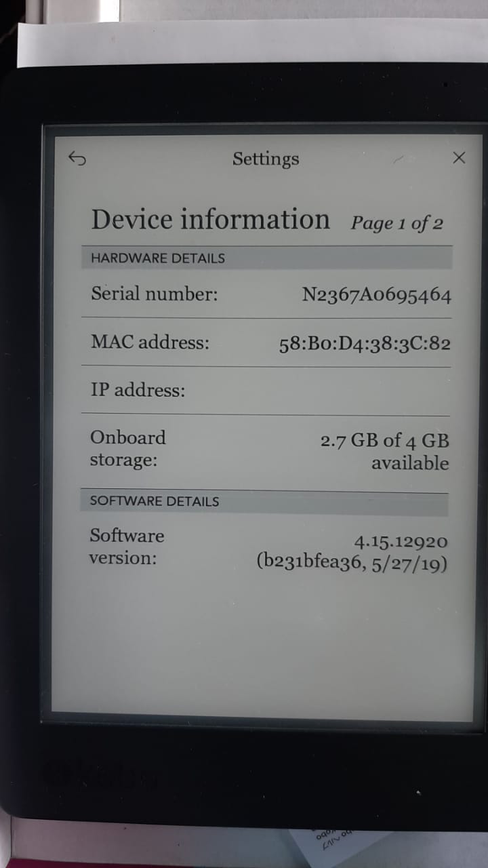Tap the back arrow icon
Image resolution: width=488 pixels, height=868 pixels.
[x=78, y=159]
